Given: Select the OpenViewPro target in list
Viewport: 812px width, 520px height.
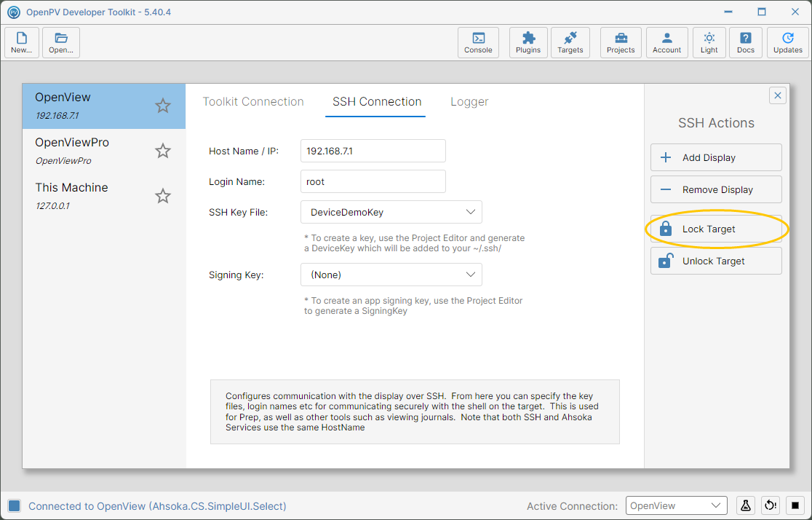Looking at the screenshot, I should pos(103,151).
